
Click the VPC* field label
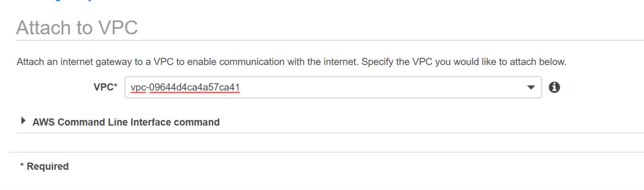[105, 87]
